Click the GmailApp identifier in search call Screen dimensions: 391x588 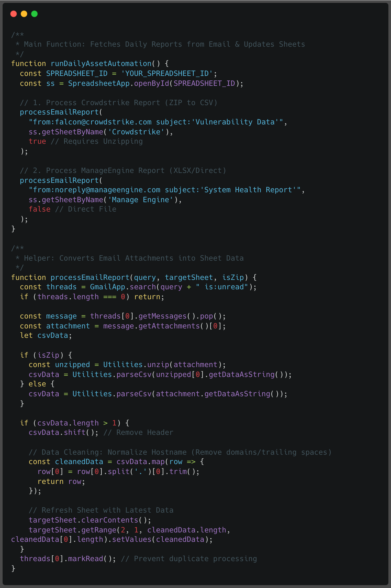[x=107, y=287]
